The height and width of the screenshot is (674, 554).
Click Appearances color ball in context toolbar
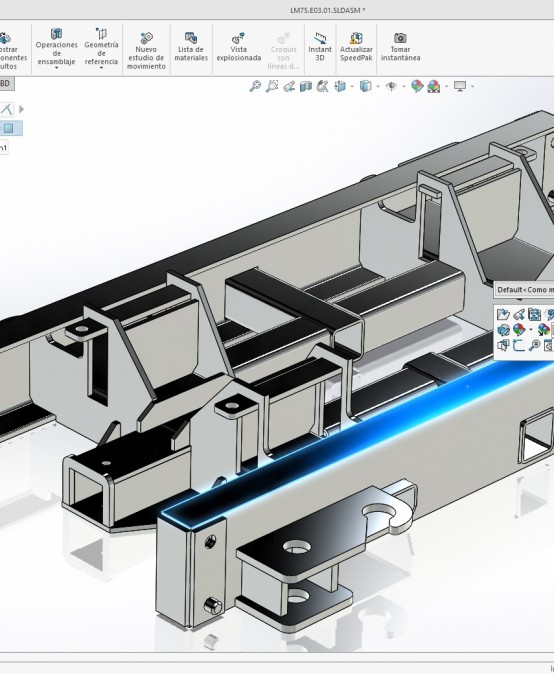519,330
